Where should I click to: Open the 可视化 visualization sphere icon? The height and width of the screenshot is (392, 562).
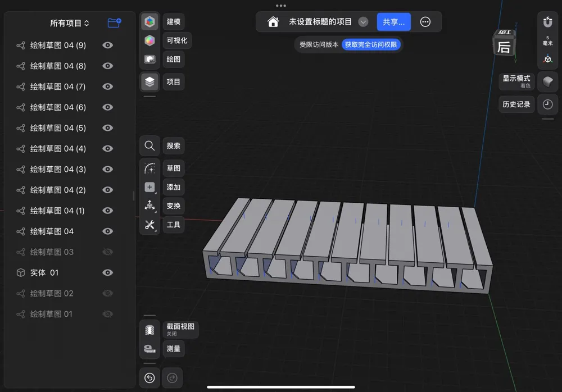point(149,40)
